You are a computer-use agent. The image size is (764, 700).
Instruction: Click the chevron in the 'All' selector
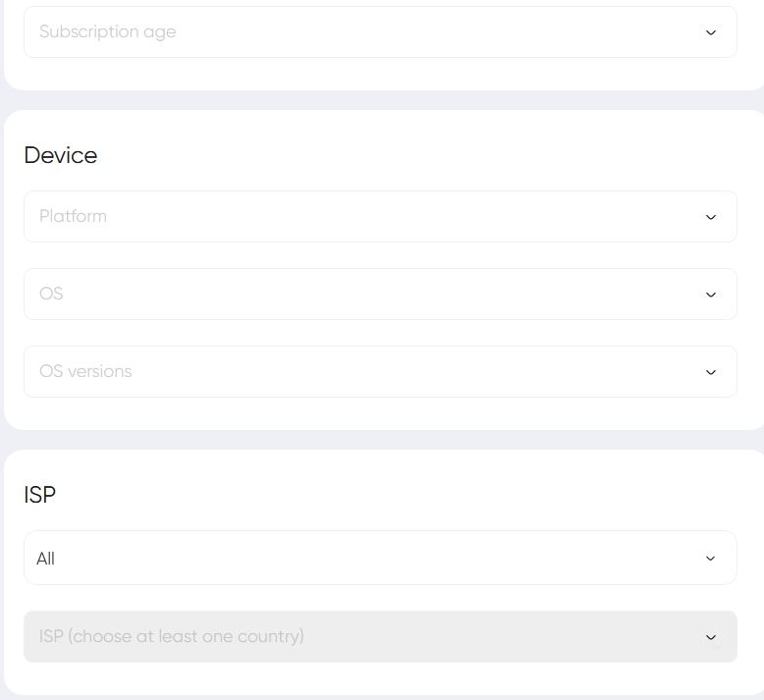point(711,559)
